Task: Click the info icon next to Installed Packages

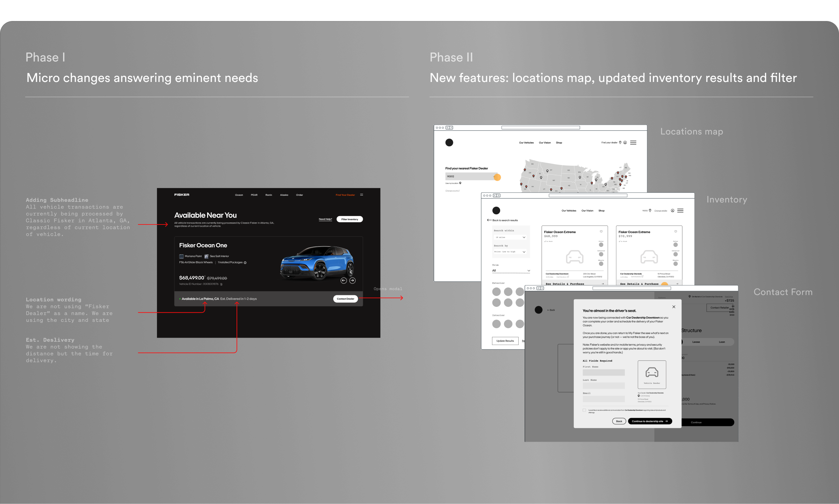Action: coord(245,263)
